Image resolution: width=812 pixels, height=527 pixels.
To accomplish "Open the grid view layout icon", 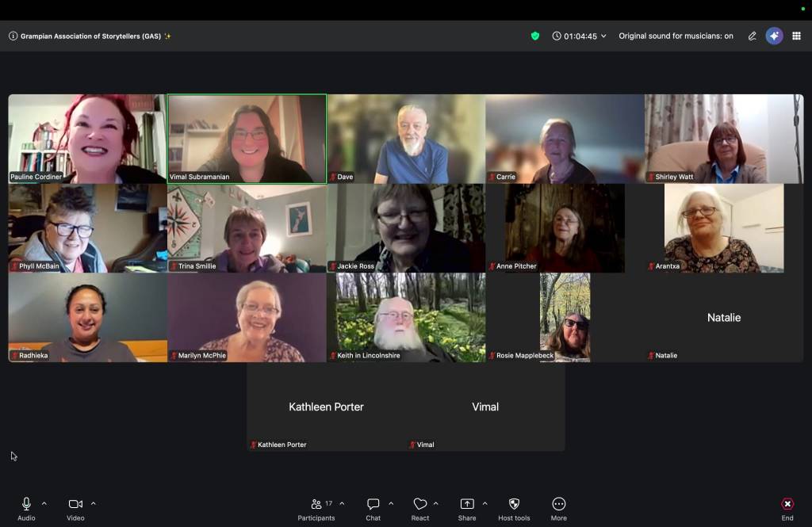I will point(796,36).
